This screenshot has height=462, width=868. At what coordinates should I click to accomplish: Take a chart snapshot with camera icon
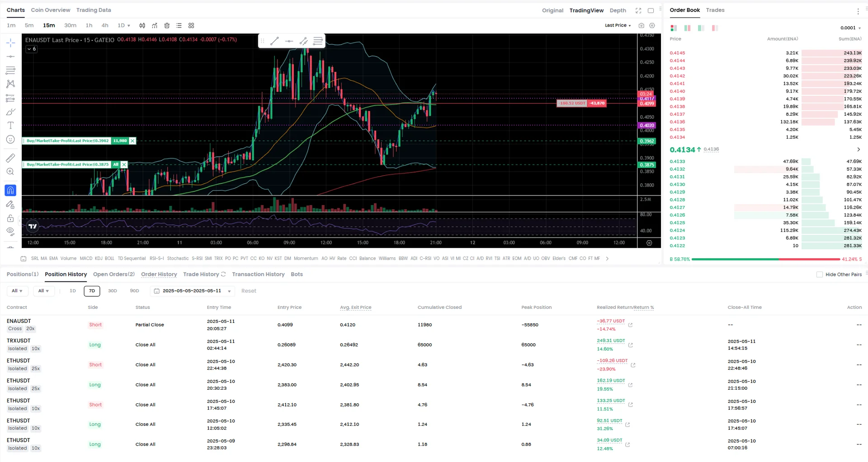(641, 26)
